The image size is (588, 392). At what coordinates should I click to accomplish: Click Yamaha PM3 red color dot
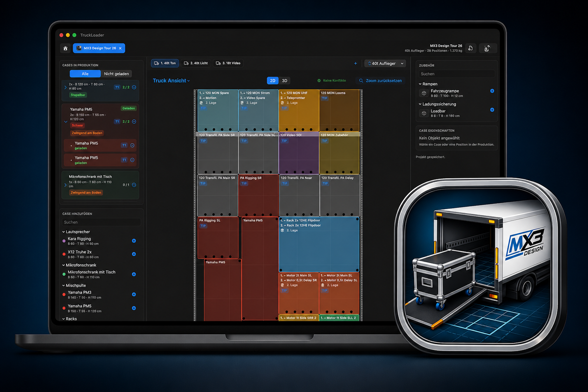[x=64, y=294]
